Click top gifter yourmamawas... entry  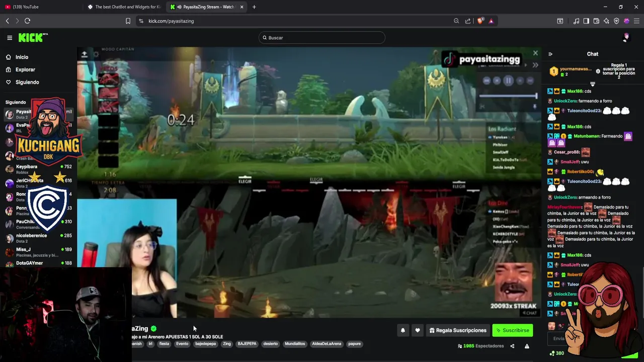[x=571, y=71]
